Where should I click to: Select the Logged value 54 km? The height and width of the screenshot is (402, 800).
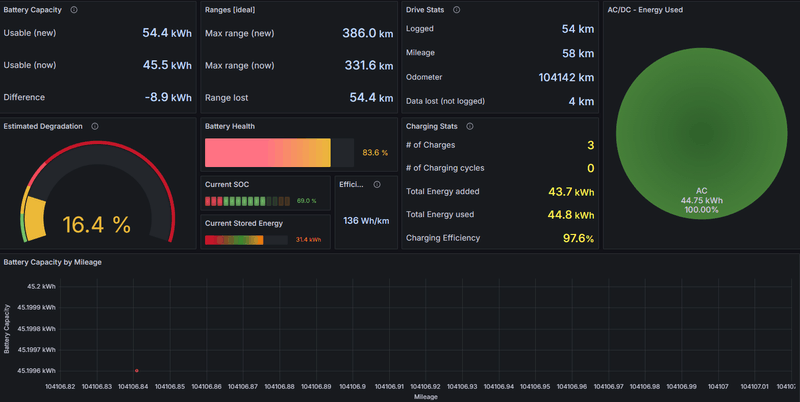pyautogui.click(x=578, y=29)
